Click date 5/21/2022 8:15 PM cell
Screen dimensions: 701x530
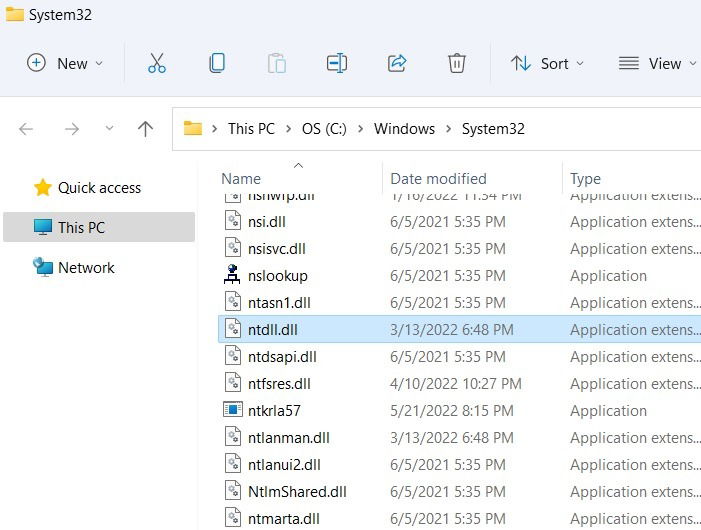click(452, 411)
